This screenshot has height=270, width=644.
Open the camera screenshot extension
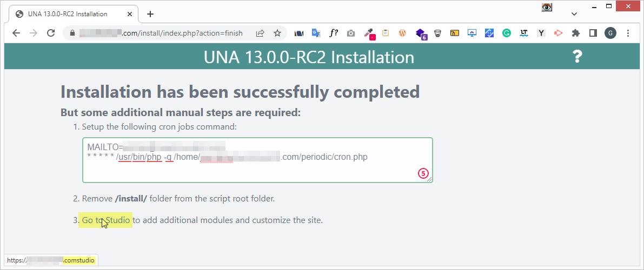(351, 33)
